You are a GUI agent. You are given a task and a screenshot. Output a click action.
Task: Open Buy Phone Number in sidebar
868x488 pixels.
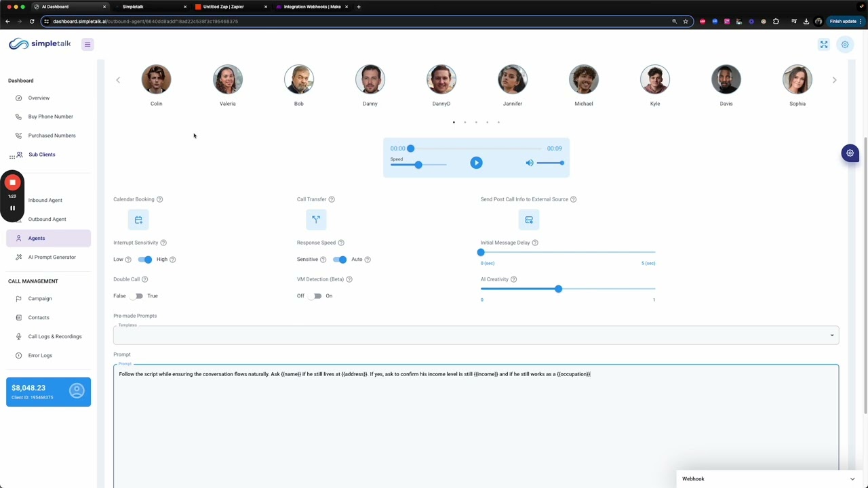[x=47, y=117]
